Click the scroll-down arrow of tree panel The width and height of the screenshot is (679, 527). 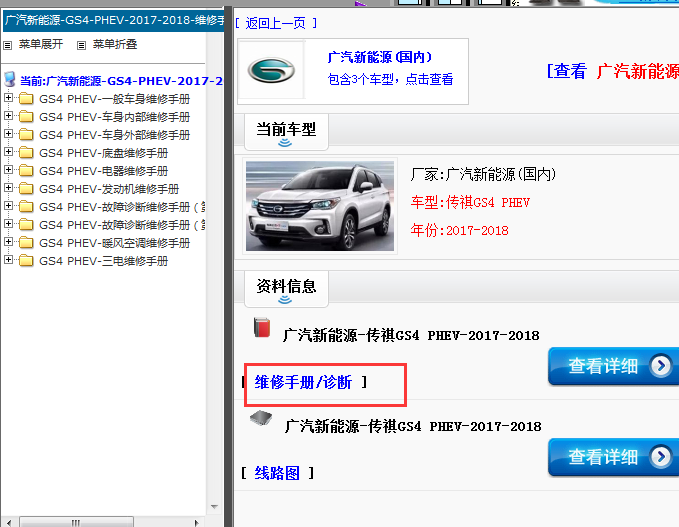point(214,507)
